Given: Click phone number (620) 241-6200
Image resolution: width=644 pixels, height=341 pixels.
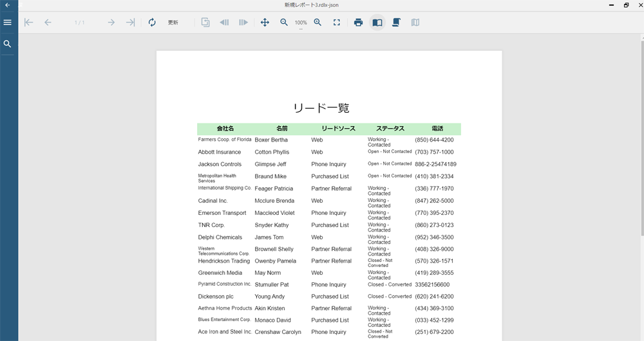Looking at the screenshot, I should 434,296.
